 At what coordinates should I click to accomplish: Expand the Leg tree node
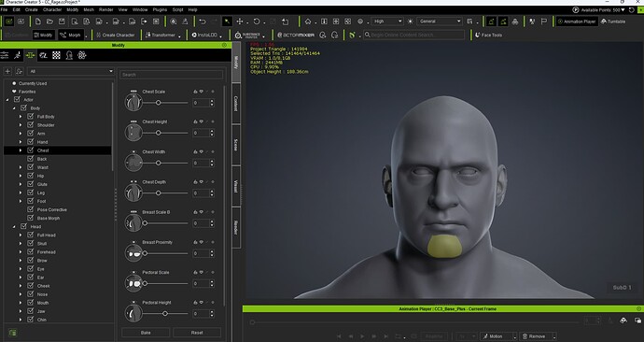coord(21,192)
